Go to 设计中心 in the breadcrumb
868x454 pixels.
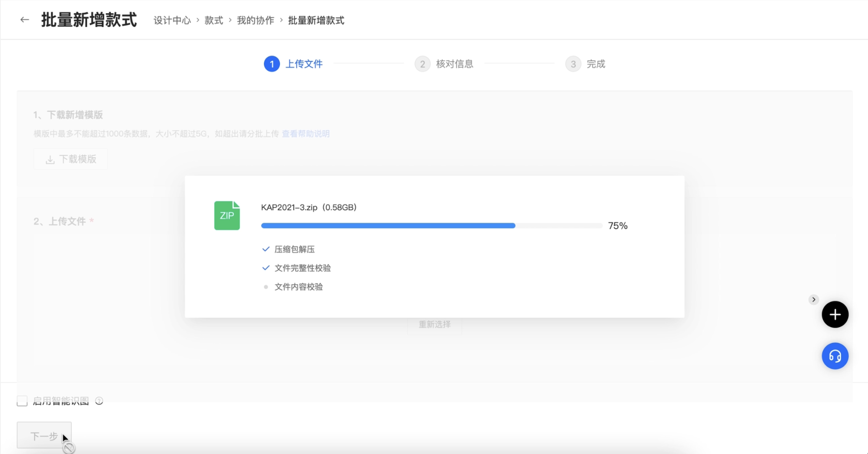[172, 20]
